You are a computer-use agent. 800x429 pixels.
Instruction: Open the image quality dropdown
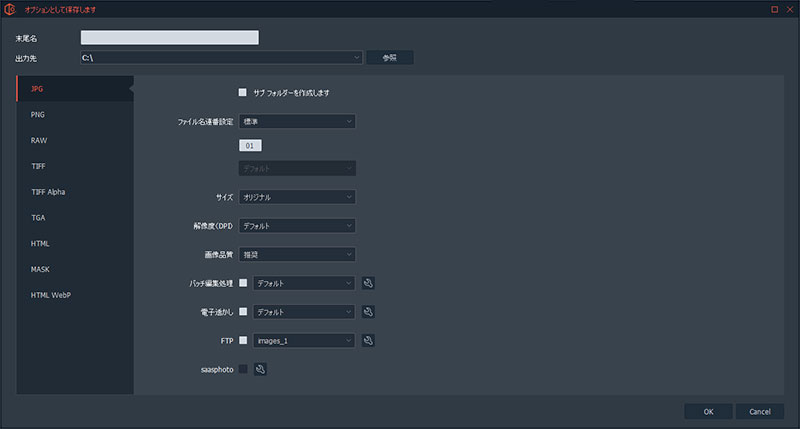pyautogui.click(x=297, y=254)
